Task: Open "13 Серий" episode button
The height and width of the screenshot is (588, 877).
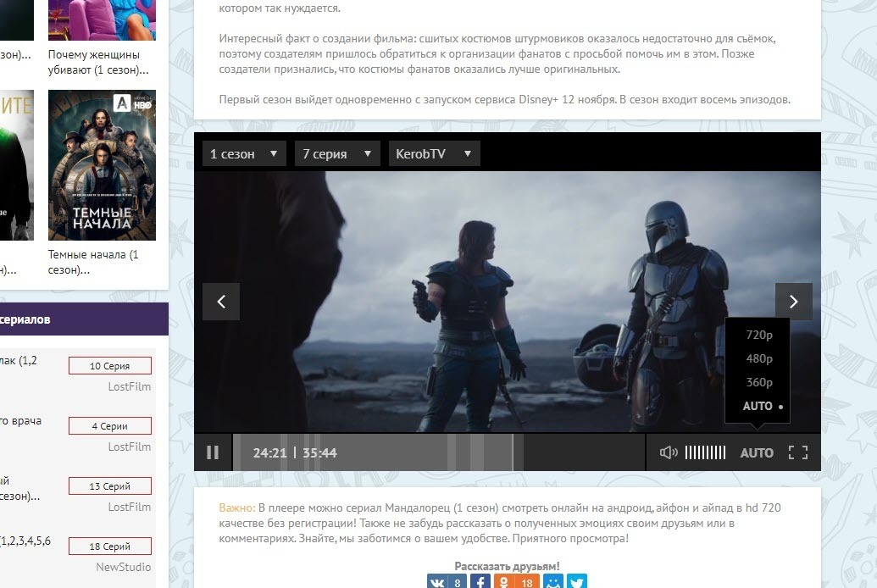Action: coord(109,486)
